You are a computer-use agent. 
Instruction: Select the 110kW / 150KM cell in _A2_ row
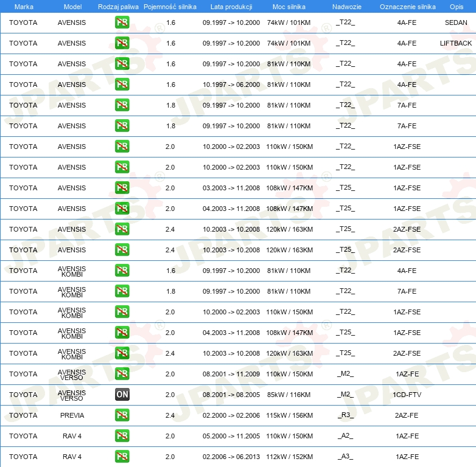pyautogui.click(x=289, y=436)
